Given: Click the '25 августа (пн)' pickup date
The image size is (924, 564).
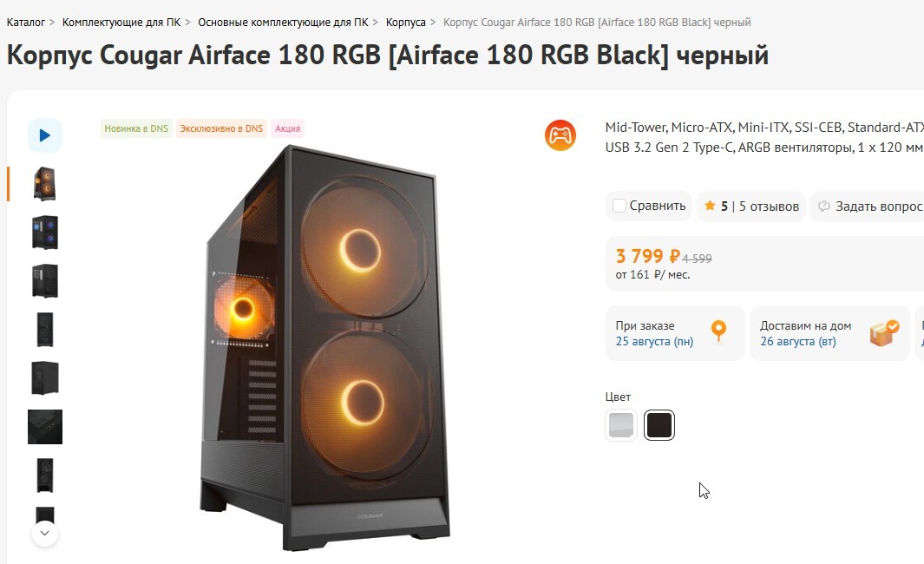Looking at the screenshot, I should (654, 342).
